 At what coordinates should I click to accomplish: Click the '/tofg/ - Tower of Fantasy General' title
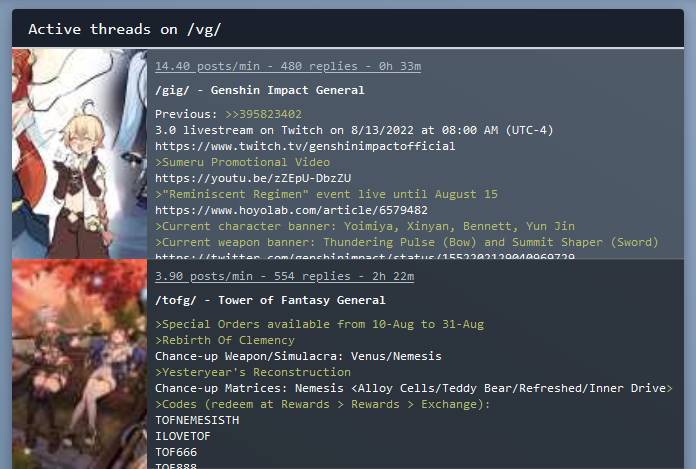(270, 300)
